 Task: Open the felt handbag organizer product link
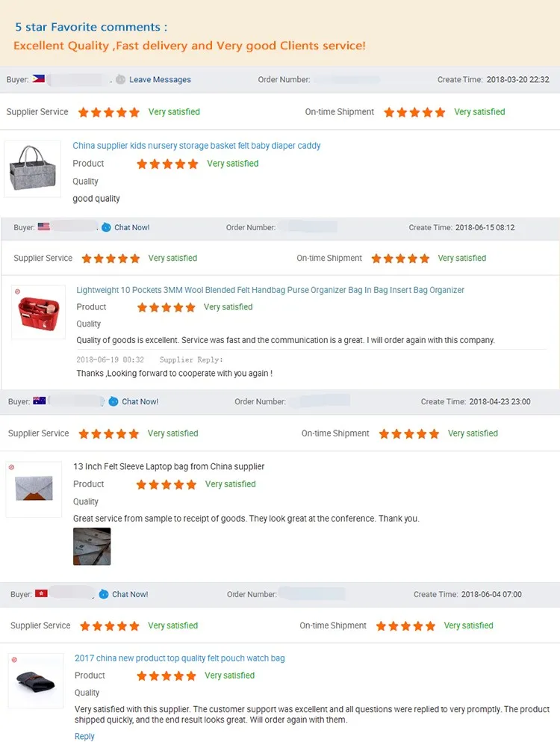point(270,290)
